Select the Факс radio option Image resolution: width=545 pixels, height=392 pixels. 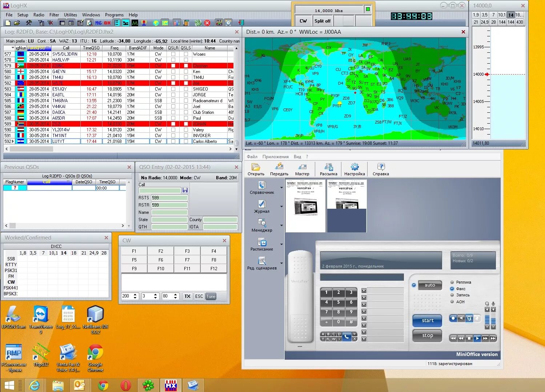click(x=452, y=289)
